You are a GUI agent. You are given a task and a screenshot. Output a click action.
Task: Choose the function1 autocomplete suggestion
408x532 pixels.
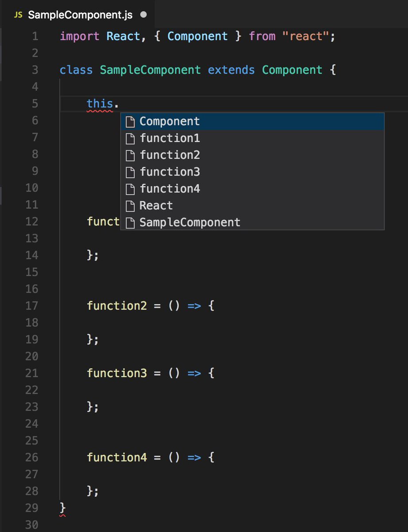(x=252, y=138)
